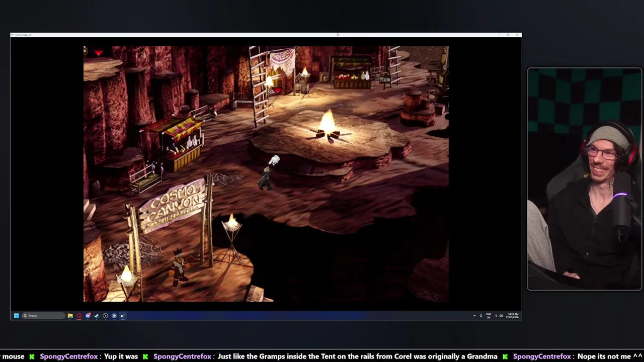Screen dimensions: 644x362
Task: Minimize the Final Fantasy VII window
Action: pyautogui.click(x=499, y=35)
